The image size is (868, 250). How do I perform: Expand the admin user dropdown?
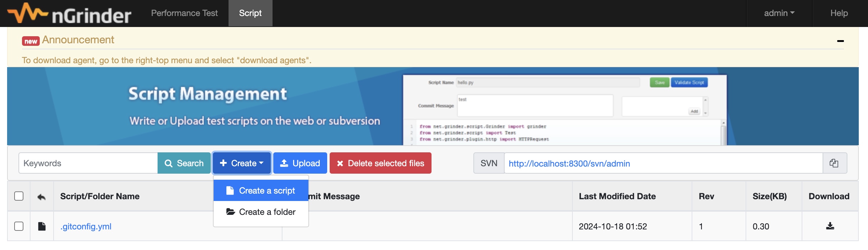pyautogui.click(x=779, y=13)
